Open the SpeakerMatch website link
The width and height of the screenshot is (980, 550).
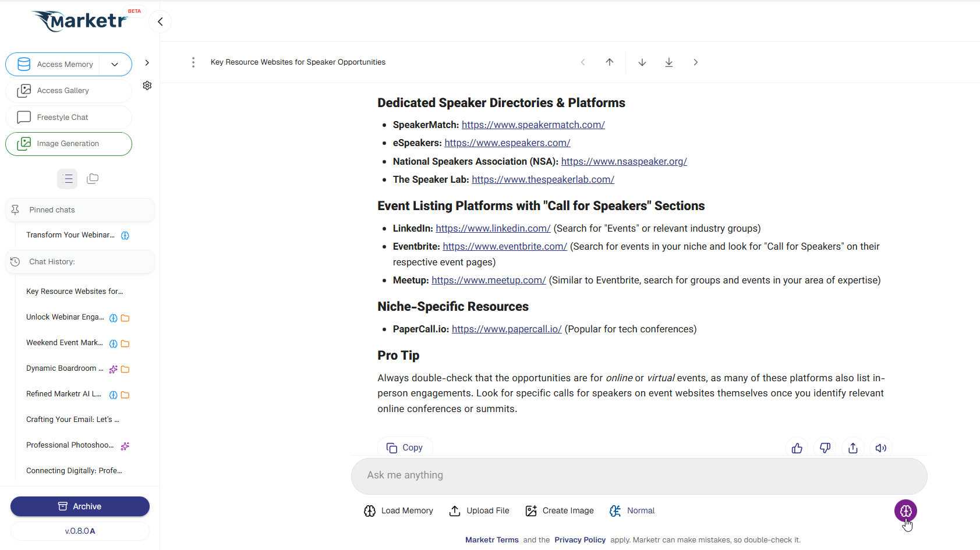coord(533,125)
